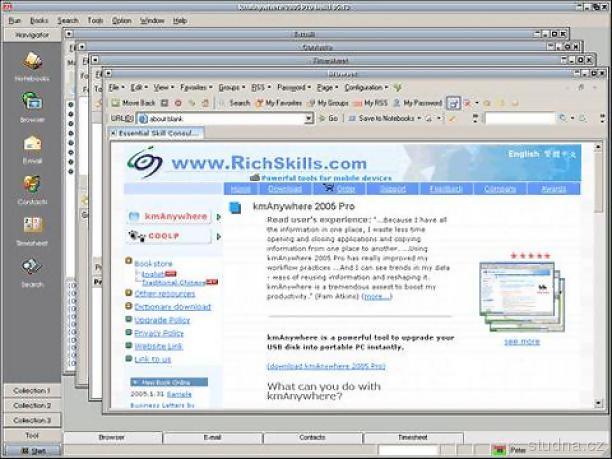Select the Essential Skill Consul... page tab
The height and width of the screenshot is (459, 612).
(x=156, y=133)
